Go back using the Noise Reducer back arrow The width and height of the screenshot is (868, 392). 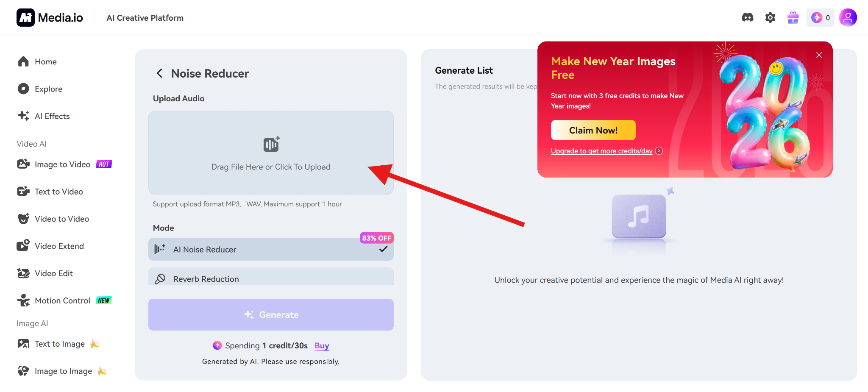coord(159,73)
